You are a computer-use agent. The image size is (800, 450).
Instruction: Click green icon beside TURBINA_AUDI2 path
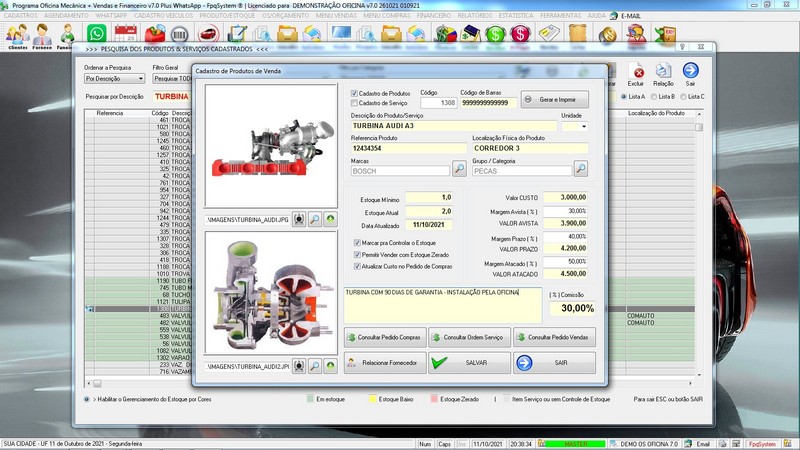(331, 366)
